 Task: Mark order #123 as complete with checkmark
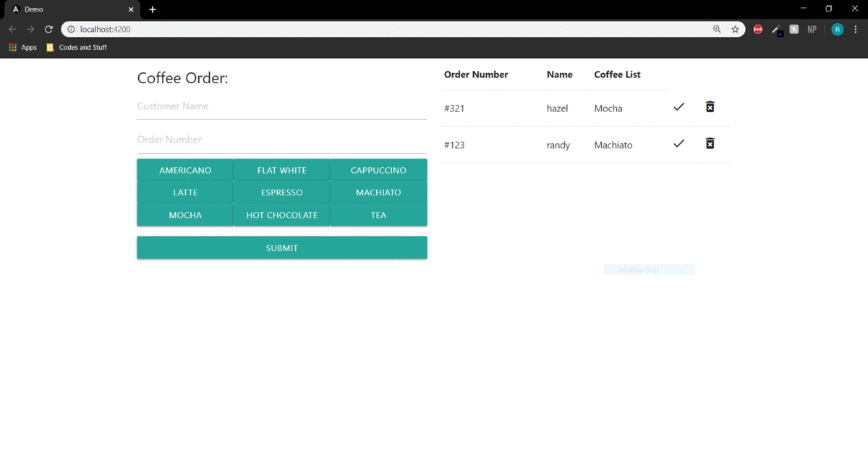(x=678, y=144)
